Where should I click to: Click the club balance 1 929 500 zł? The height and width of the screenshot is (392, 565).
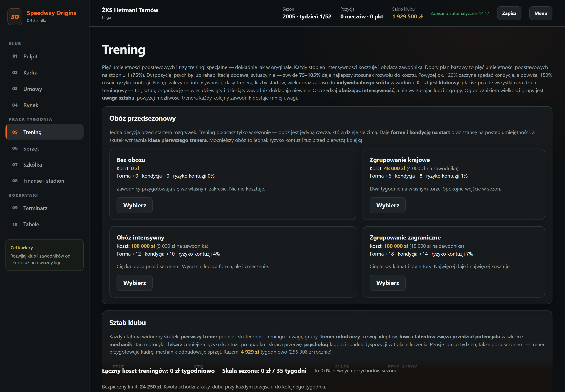tap(407, 16)
